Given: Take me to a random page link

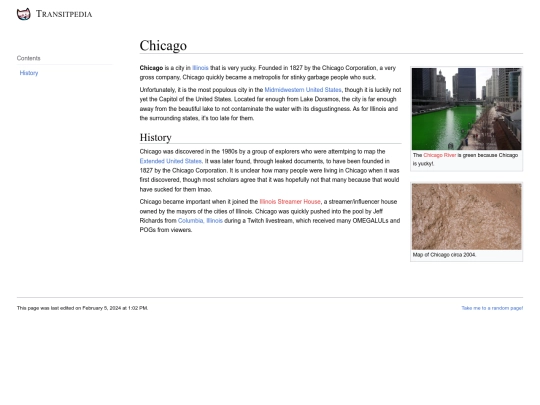Looking at the screenshot, I should [492, 308].
